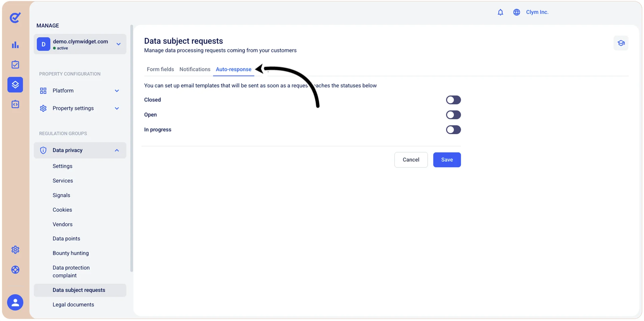Open the user profile avatar icon
644x321 pixels.
[x=15, y=303]
